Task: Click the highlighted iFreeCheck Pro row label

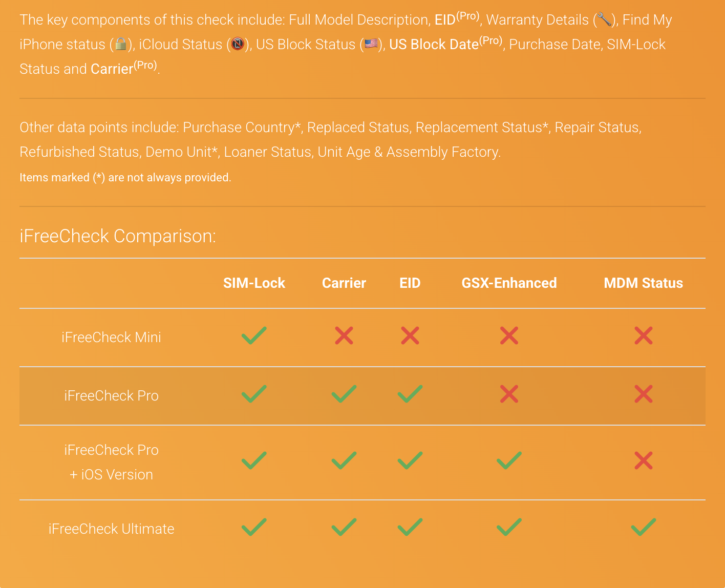Action: 111,395
